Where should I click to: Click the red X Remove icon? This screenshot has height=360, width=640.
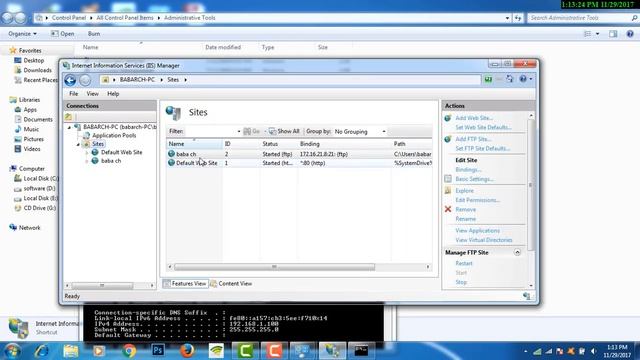tap(448, 209)
